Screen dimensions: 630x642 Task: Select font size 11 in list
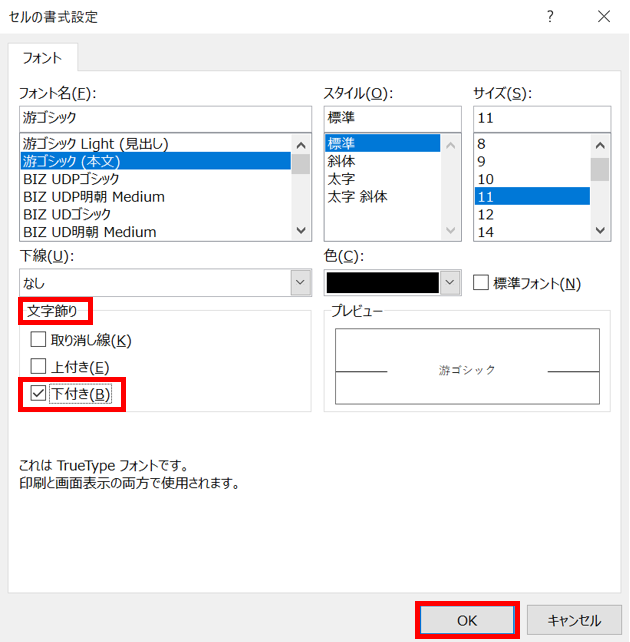[532, 197]
